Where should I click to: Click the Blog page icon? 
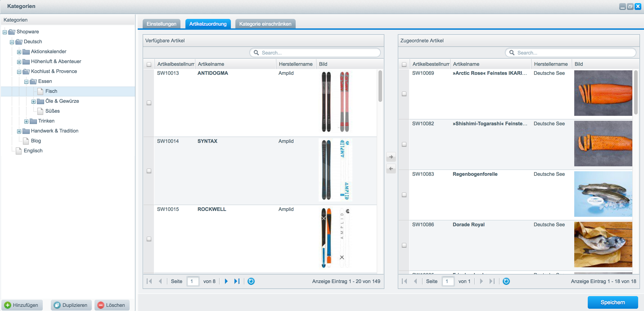26,141
